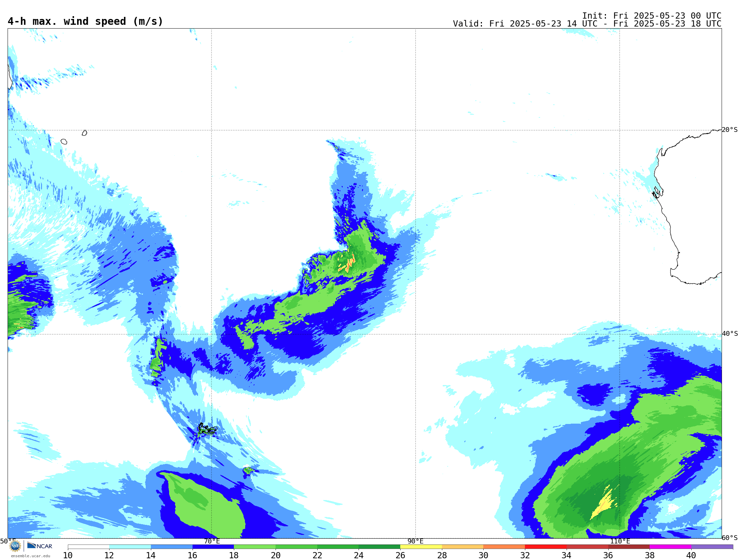This screenshot has height=560, width=744.
Task: Select the white 10-12 m/s swatch
Action: coord(89,547)
